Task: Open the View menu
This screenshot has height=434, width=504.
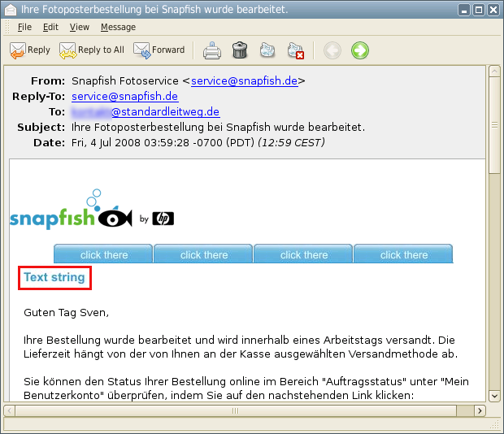Action: click(80, 27)
